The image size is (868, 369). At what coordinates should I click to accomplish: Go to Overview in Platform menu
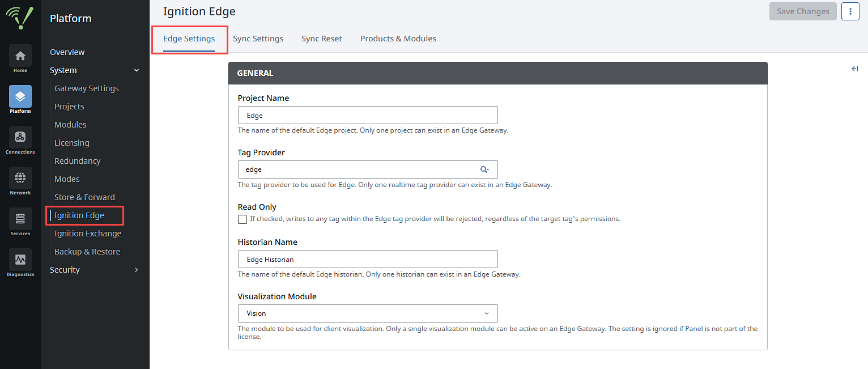67,52
